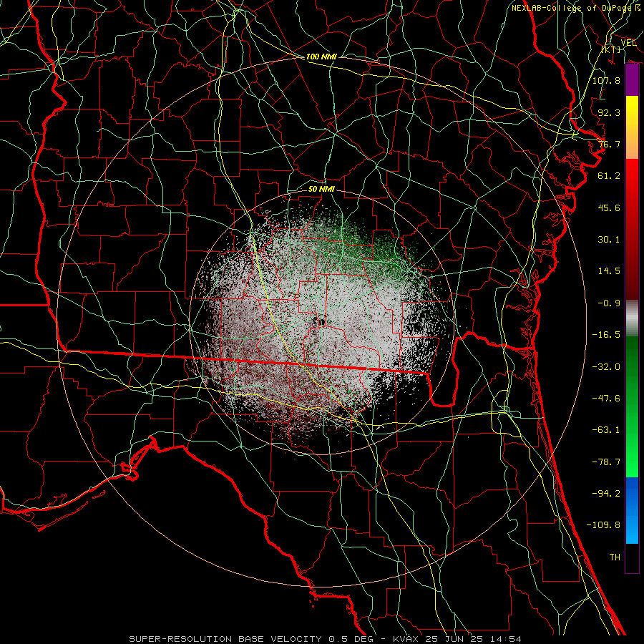Click the TH label near the scale bottom
Screen dimensions: 644x644
pos(615,557)
